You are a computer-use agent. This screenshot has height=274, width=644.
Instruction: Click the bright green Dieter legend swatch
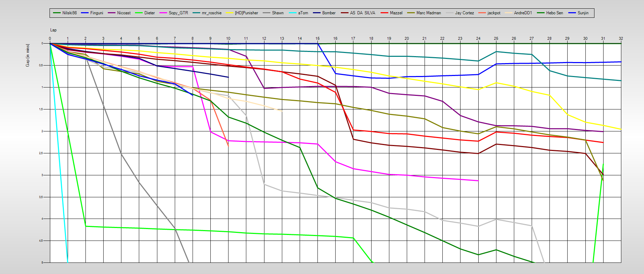139,13
